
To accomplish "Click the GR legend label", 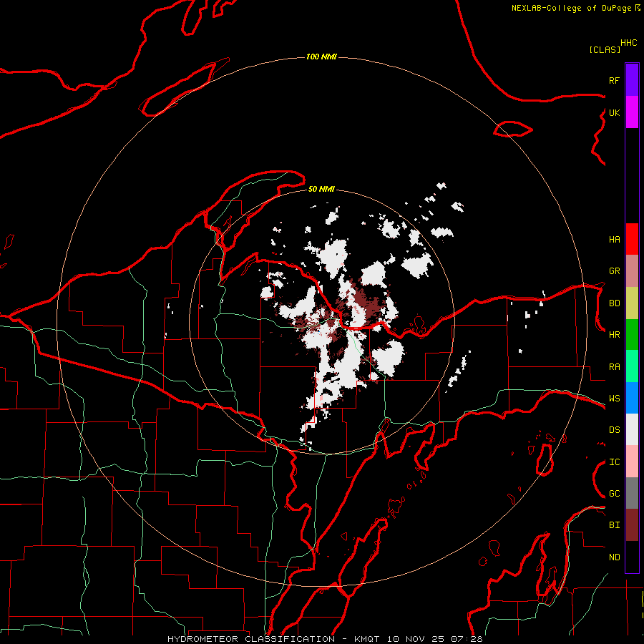I will tap(614, 271).
